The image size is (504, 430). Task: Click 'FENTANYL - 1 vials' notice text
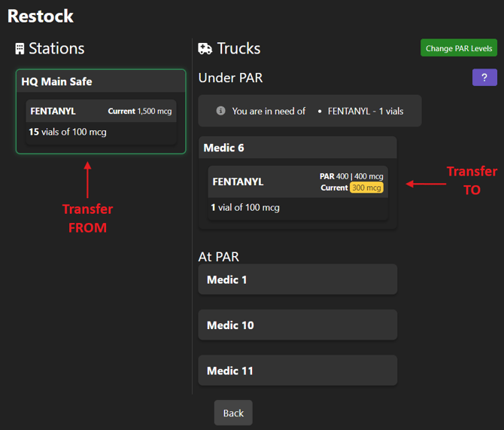366,111
